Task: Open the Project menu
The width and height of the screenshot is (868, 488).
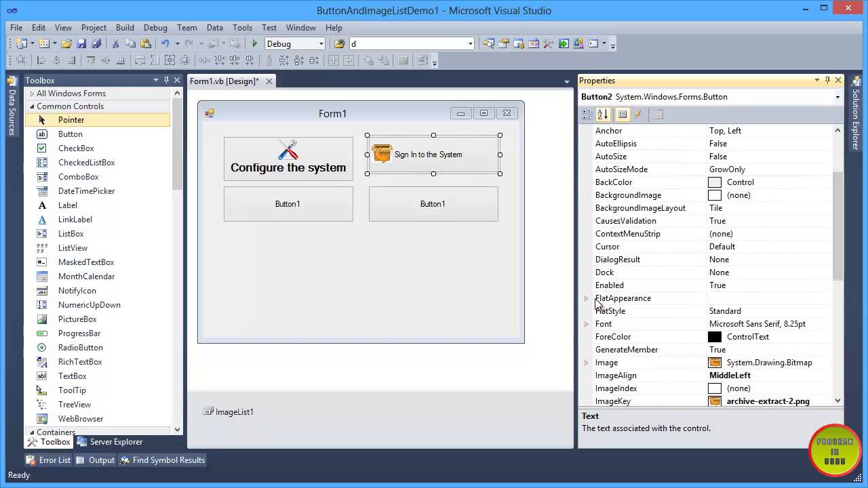Action: [94, 28]
